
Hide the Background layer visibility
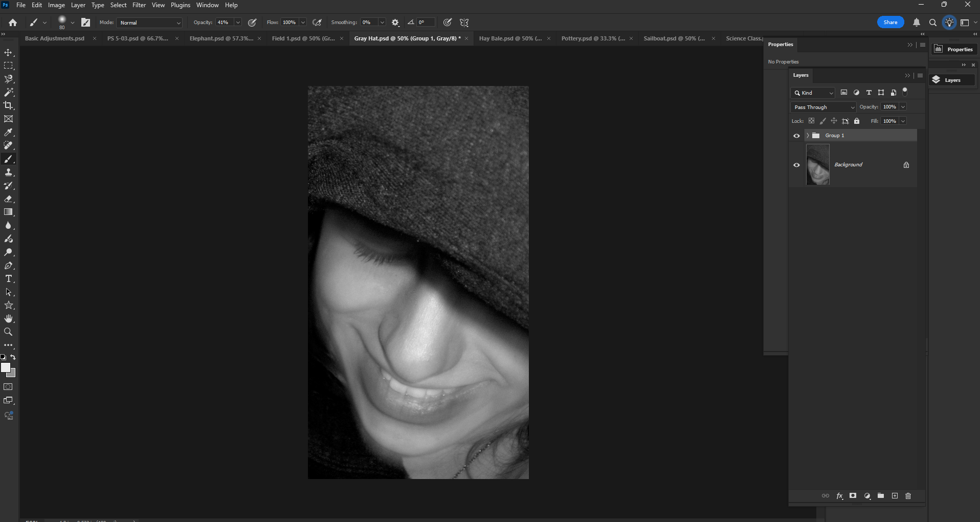click(x=796, y=165)
